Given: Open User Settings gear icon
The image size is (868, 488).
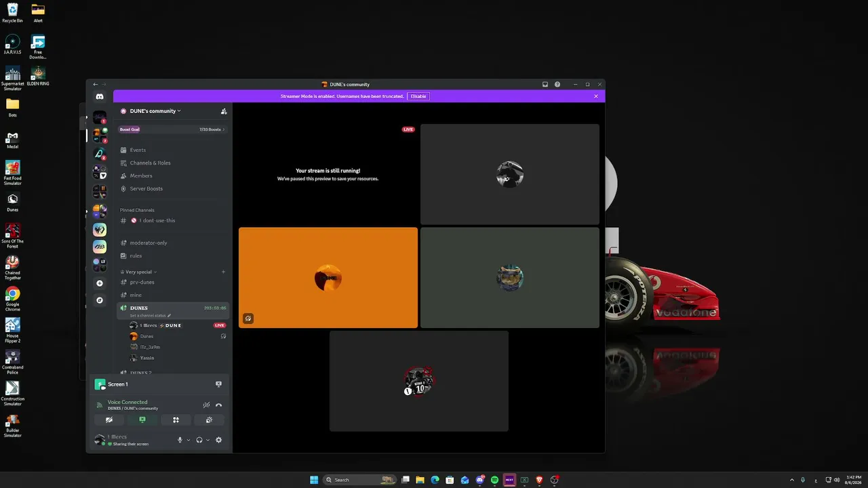Looking at the screenshot, I should click(x=218, y=440).
